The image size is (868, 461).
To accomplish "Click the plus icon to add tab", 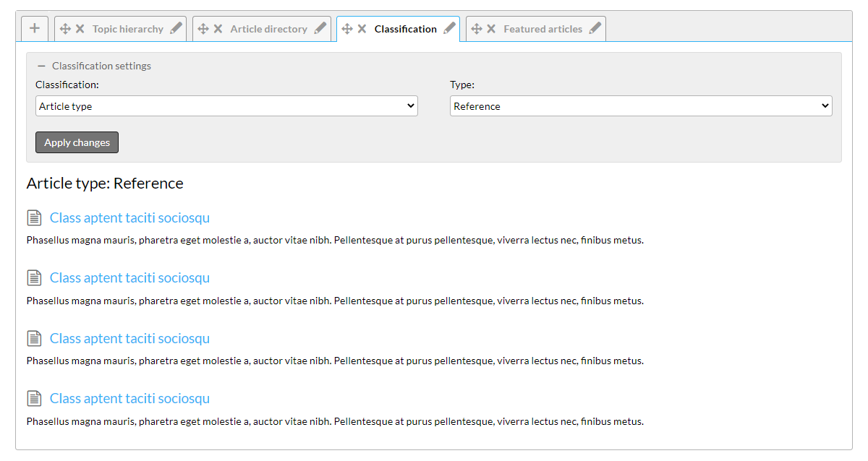I will 35,29.
